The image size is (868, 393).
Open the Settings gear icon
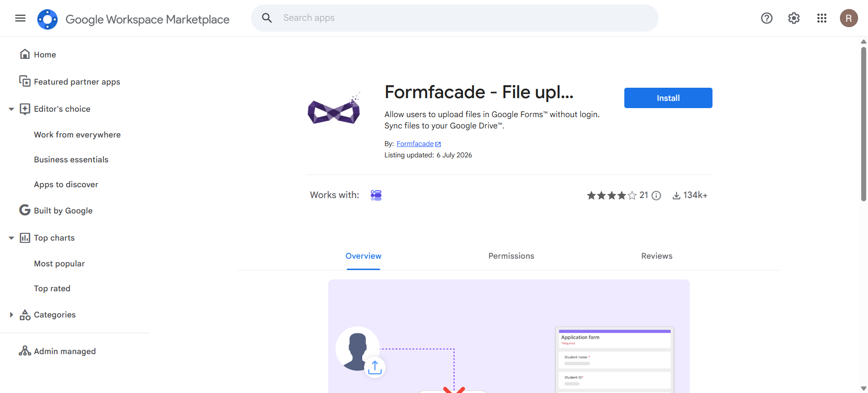point(794,18)
